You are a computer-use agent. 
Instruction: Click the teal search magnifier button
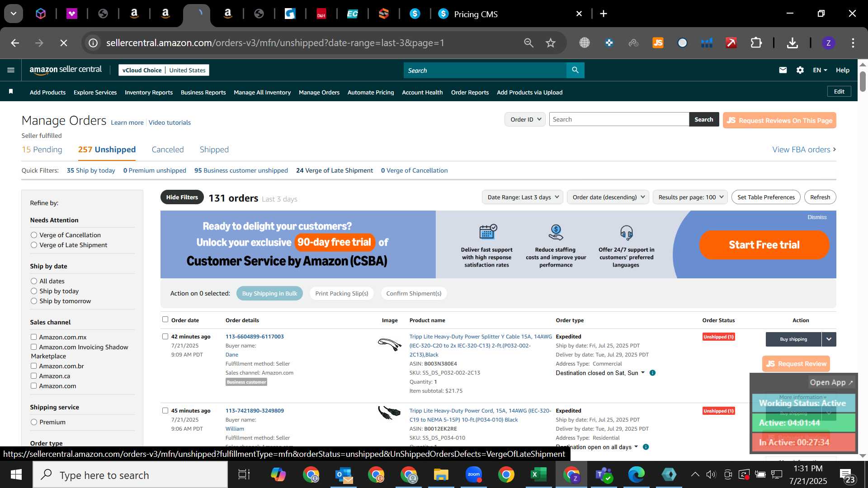pos(575,70)
